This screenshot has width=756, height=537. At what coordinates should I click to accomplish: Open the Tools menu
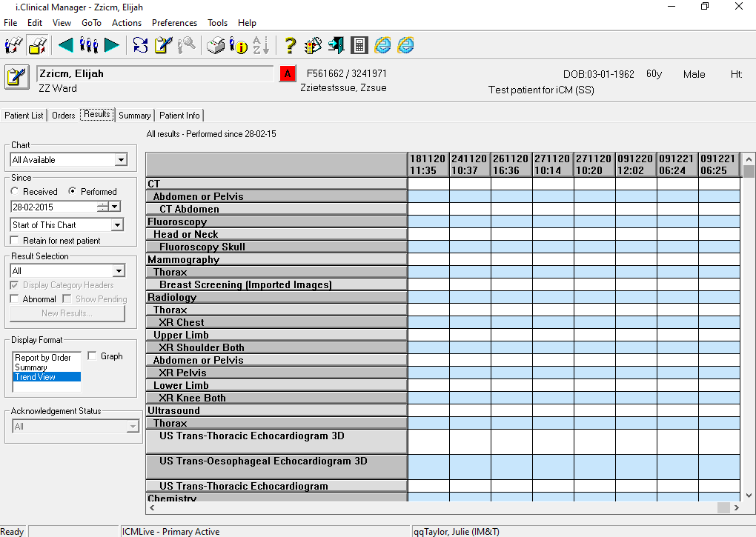pyautogui.click(x=217, y=23)
